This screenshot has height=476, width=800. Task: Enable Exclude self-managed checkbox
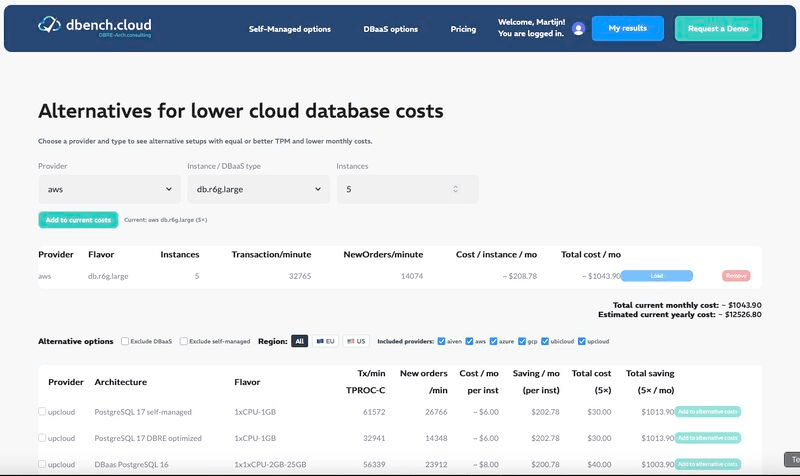tap(185, 341)
